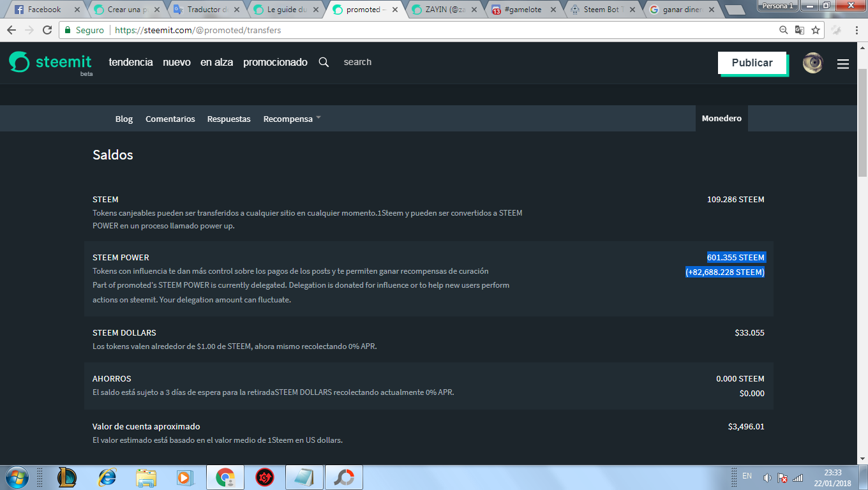
Task: Click the Chrome icon in the taskbar
Action: [225, 477]
